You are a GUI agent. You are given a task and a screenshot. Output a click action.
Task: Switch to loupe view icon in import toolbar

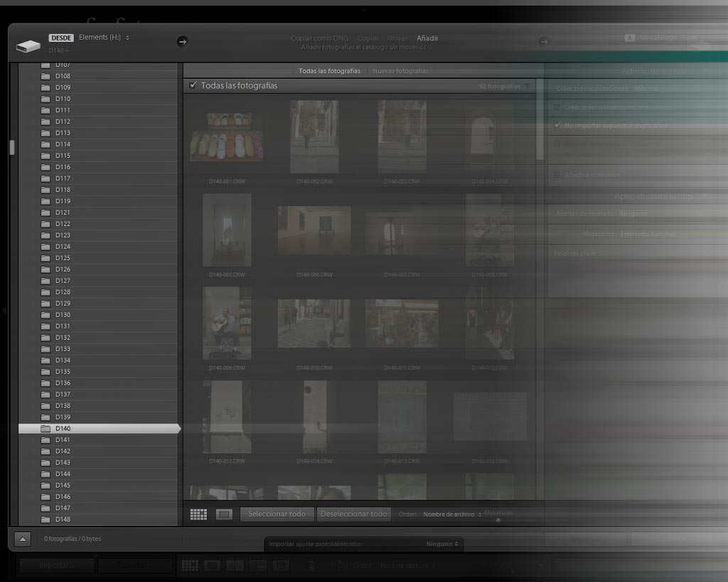(224, 514)
